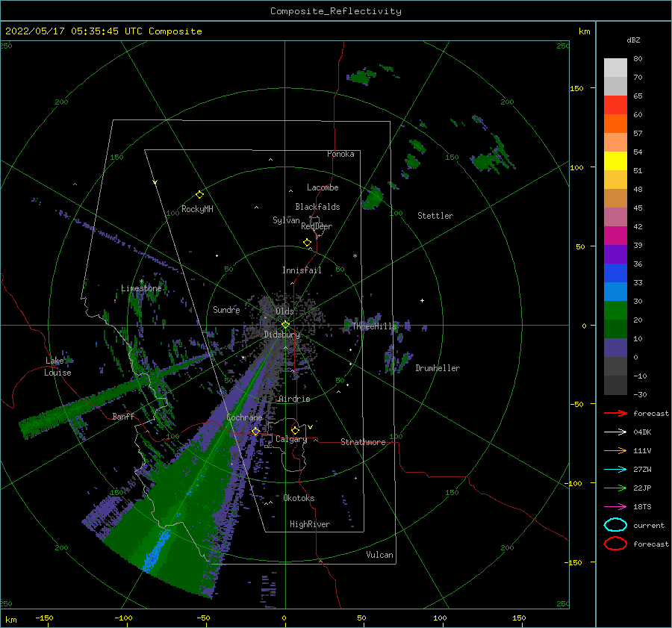Click the Banff label

(123, 416)
